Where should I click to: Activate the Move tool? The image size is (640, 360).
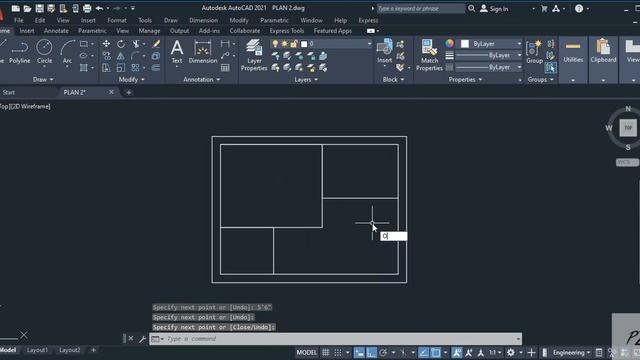pos(106,44)
